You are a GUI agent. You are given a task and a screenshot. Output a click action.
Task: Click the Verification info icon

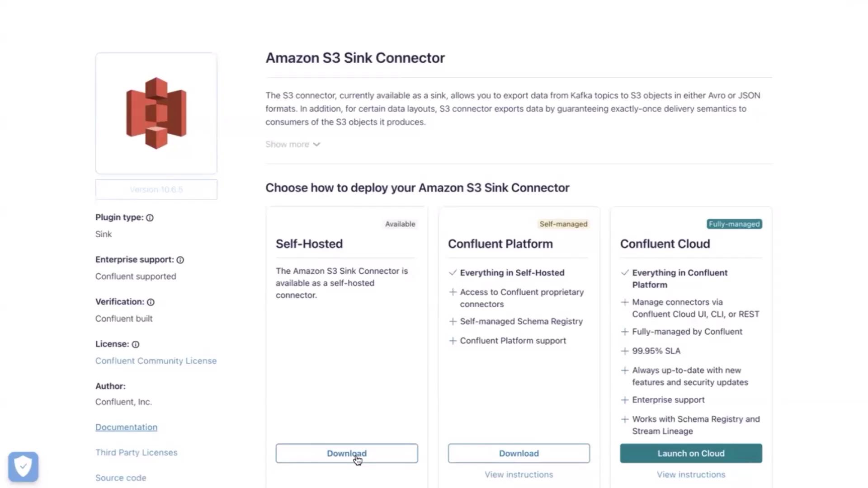151,302
